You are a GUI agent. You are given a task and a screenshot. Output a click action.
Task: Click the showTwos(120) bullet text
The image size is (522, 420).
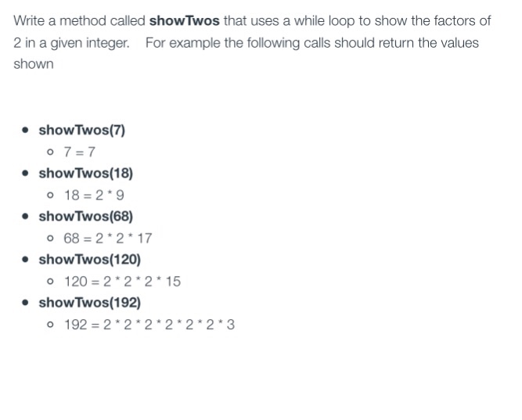point(89,259)
